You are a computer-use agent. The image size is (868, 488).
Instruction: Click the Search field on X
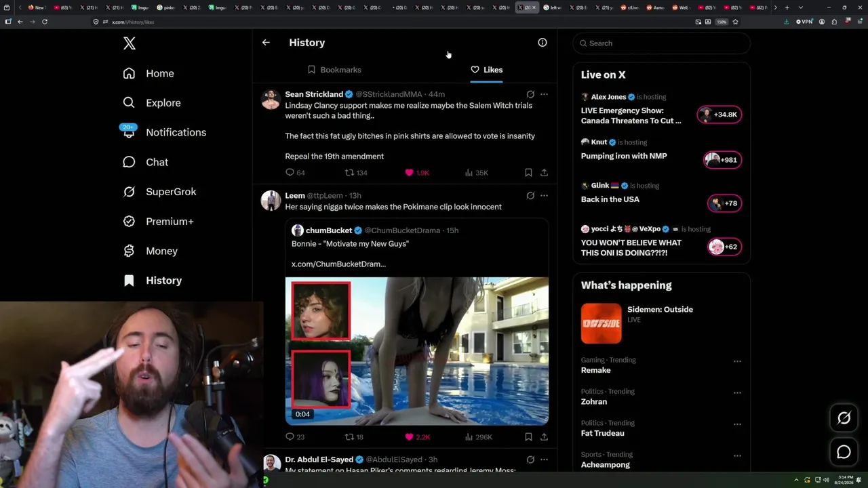(661, 43)
